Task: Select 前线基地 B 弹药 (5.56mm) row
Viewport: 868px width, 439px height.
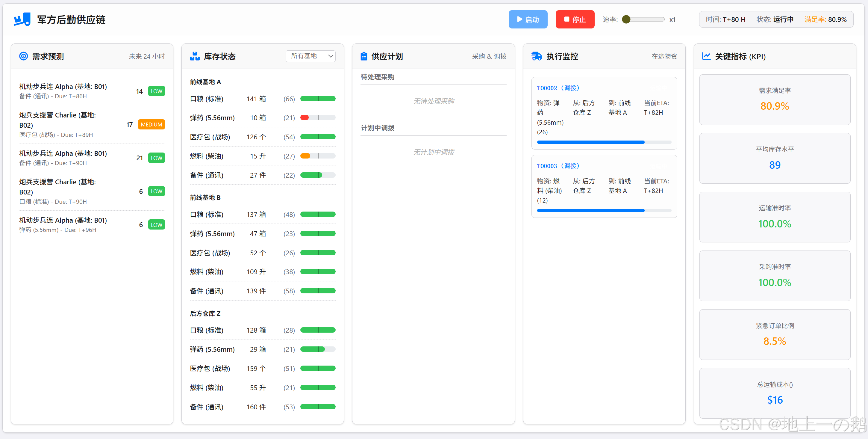Action: [x=263, y=234]
